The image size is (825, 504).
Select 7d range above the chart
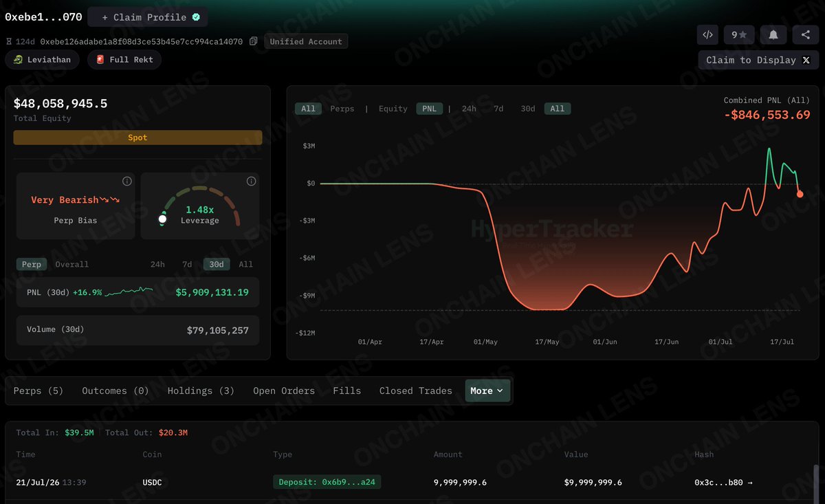498,109
